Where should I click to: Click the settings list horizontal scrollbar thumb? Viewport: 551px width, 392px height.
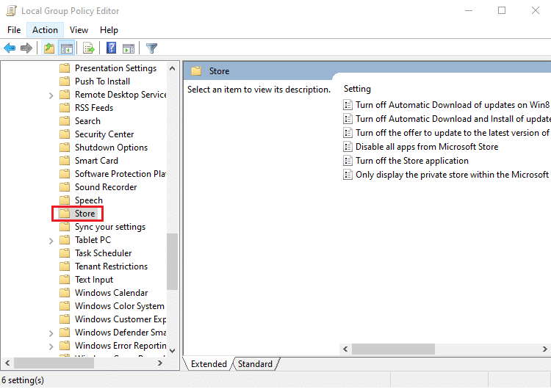393,349
